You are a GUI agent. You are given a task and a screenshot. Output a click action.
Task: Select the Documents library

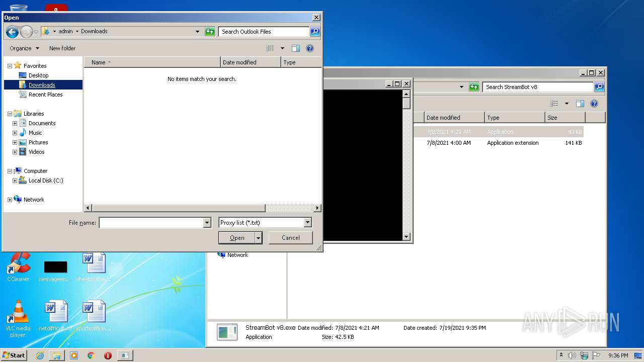pos(42,123)
